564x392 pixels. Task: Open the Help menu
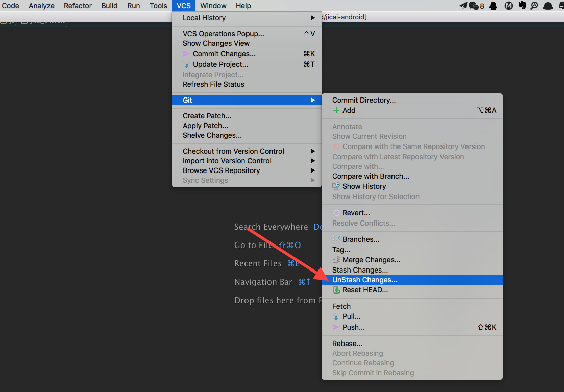coord(243,6)
